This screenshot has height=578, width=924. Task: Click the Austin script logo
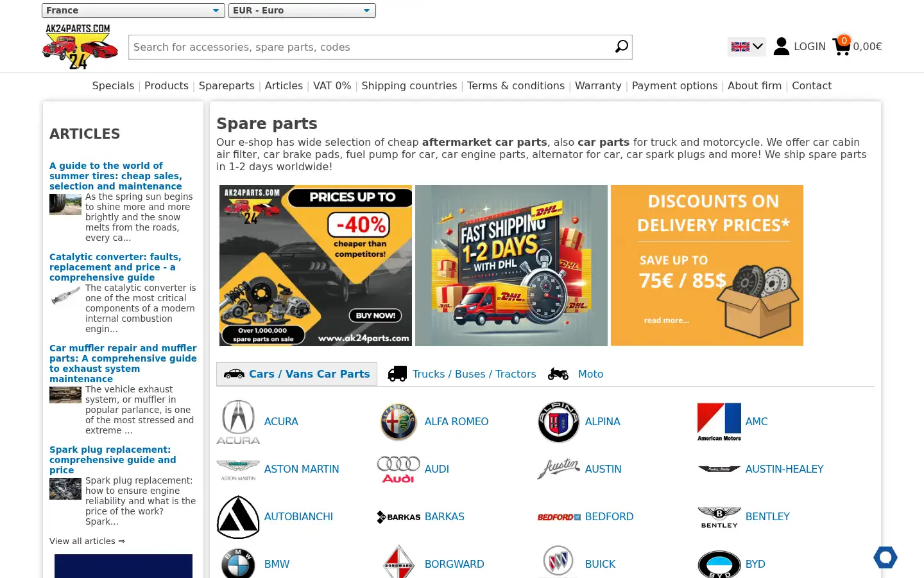click(559, 469)
